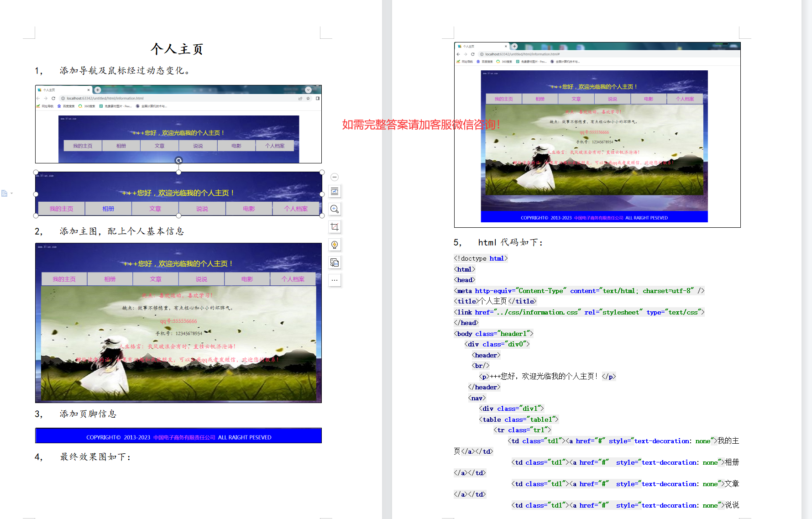Click the title text '个人主页'
This screenshot has width=812, height=519.
click(x=177, y=49)
